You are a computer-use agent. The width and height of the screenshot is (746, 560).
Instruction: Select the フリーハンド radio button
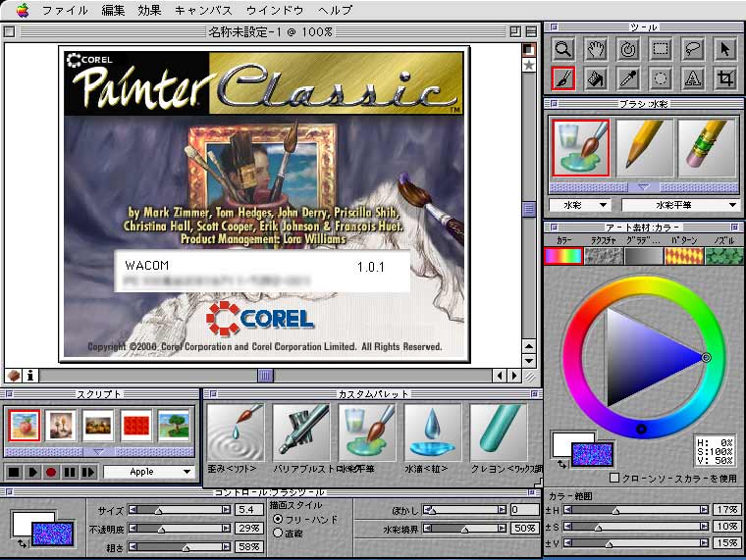click(279, 519)
